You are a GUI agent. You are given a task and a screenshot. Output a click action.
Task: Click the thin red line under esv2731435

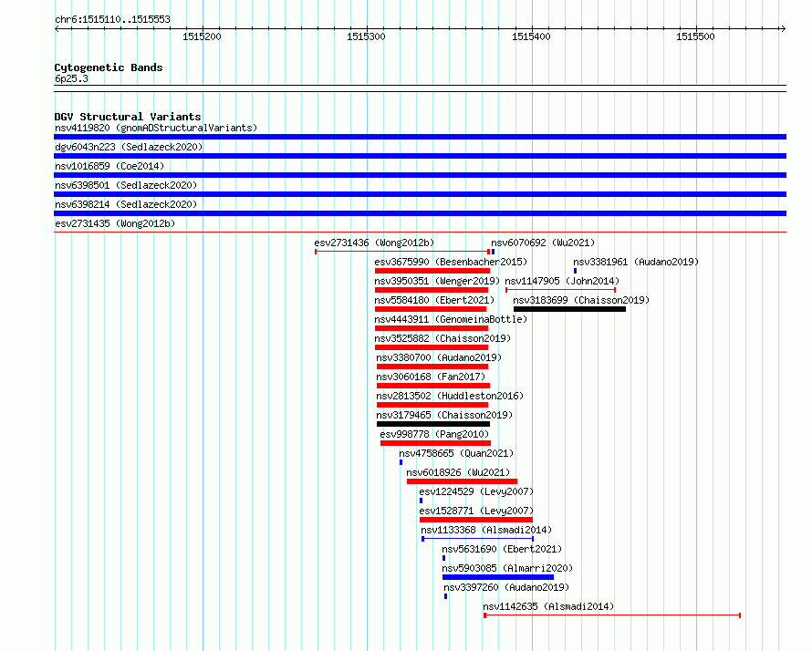[420, 232]
